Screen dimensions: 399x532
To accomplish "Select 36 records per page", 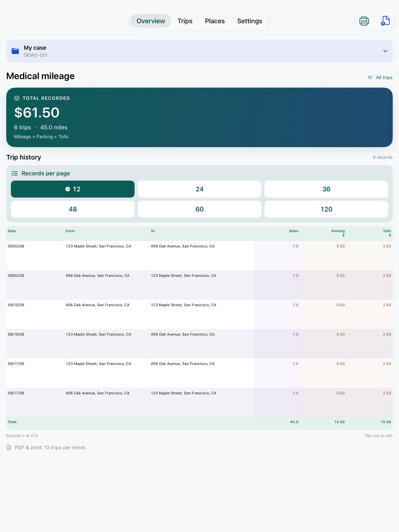I will click(x=326, y=189).
